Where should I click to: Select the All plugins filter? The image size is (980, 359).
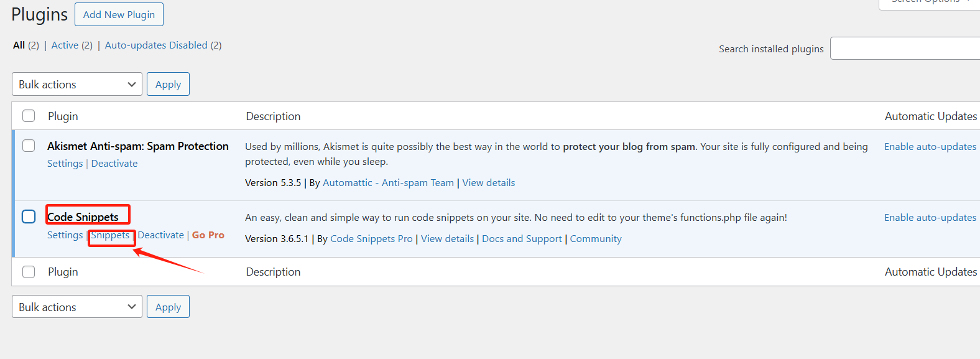pos(19,45)
